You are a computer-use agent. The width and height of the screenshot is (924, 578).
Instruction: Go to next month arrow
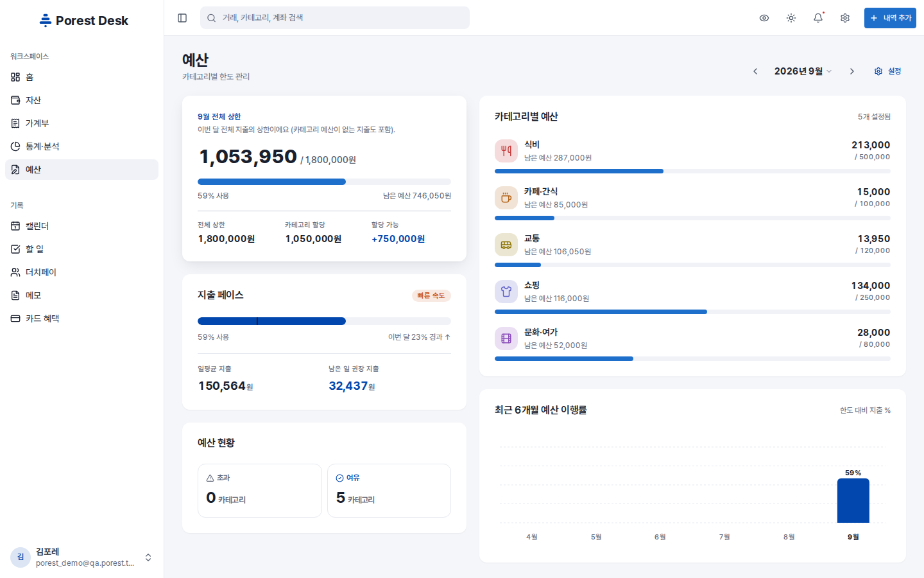tap(852, 71)
